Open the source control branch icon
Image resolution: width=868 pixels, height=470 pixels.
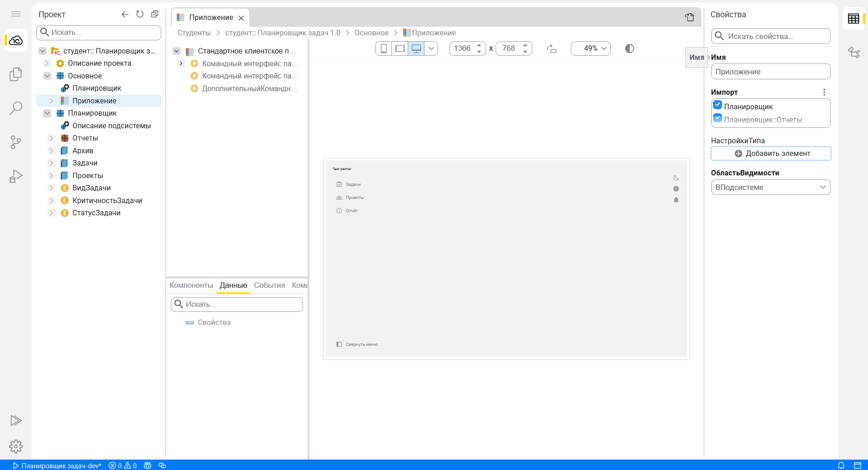16,142
